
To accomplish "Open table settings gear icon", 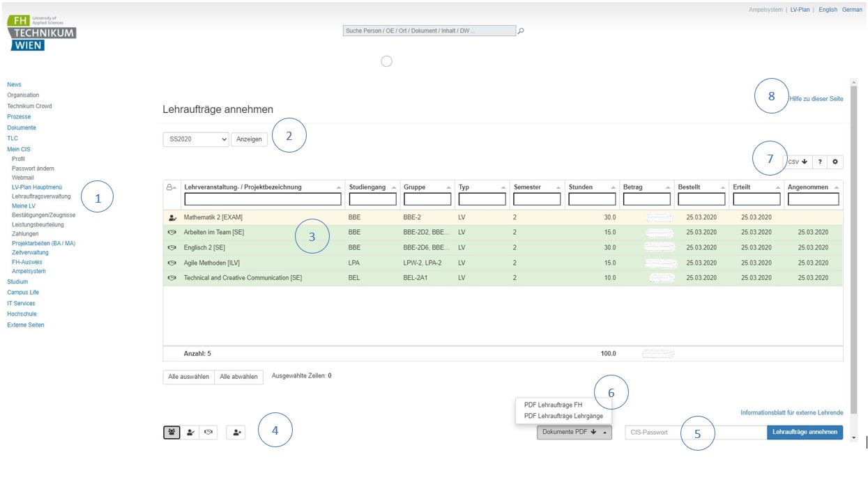I will [835, 162].
